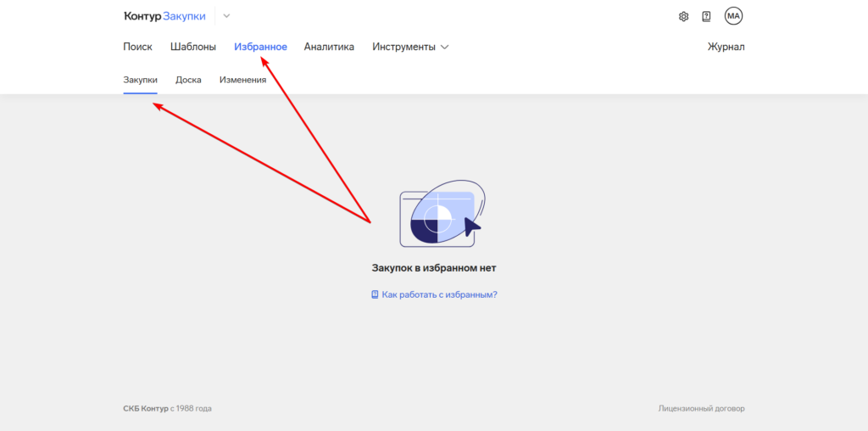Viewport: 868px width, 431px height.
Task: Open the Инструменты dropdown menu
Action: pos(403,47)
